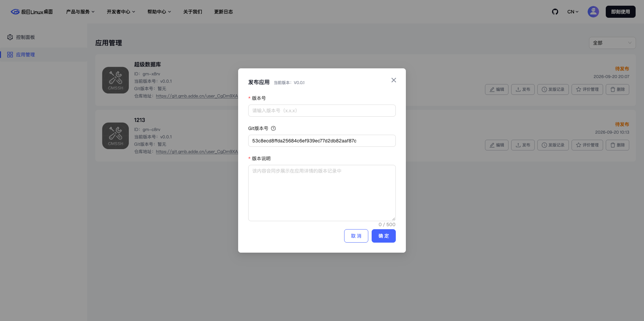This screenshot has width=644, height=321.
Task: Click 删除 button for app 1213
Action: coord(618,145)
